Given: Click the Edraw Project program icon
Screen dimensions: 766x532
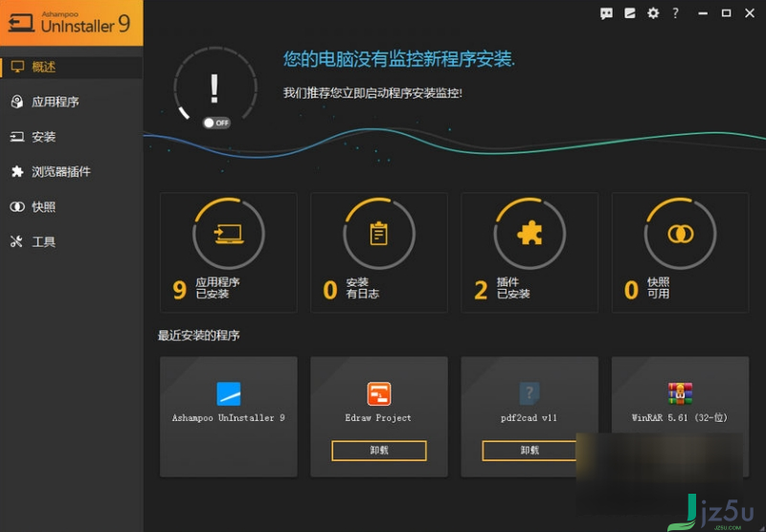Looking at the screenshot, I should click(x=379, y=394).
